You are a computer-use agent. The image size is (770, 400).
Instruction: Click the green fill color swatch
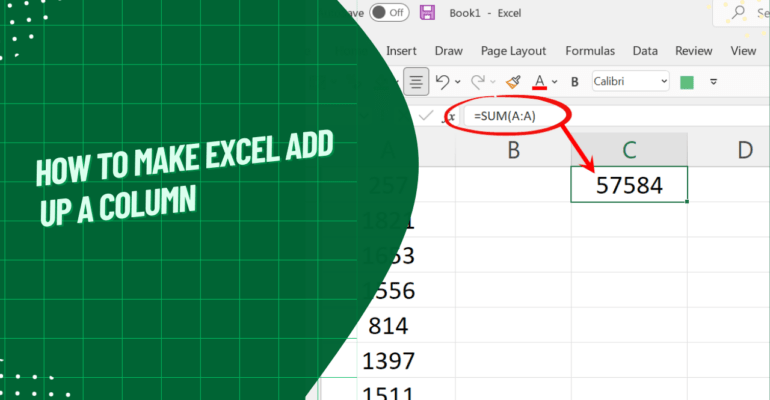coord(687,82)
